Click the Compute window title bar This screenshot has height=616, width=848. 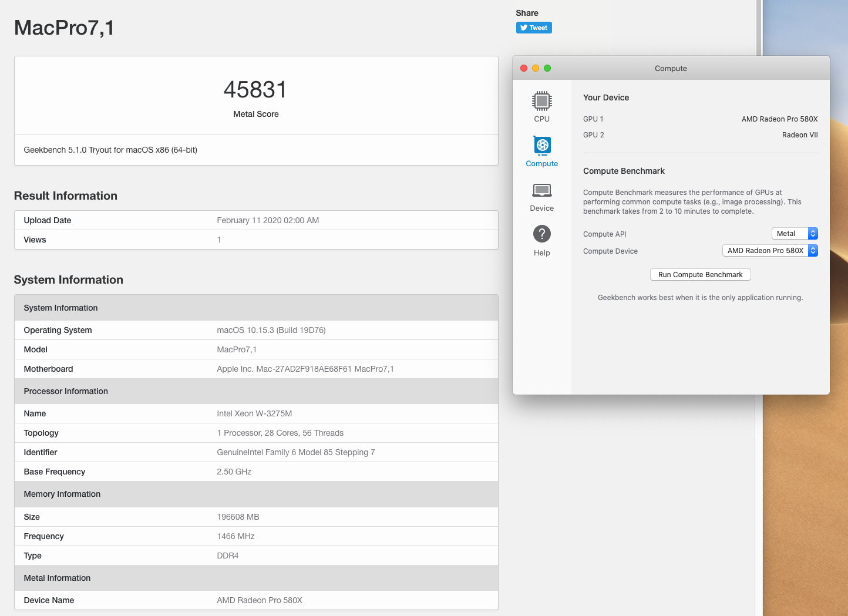tap(671, 68)
